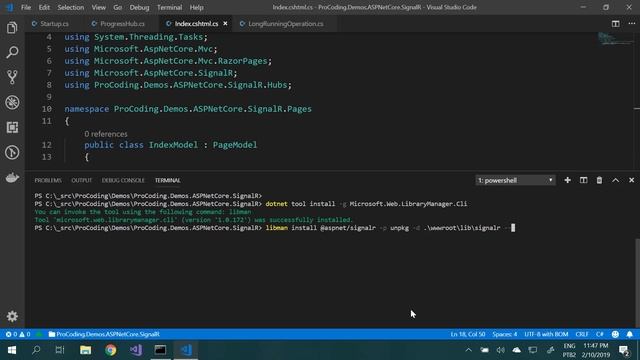Close the terminal panel
Image resolution: width=640 pixels, height=360 pixels.
[x=631, y=180]
